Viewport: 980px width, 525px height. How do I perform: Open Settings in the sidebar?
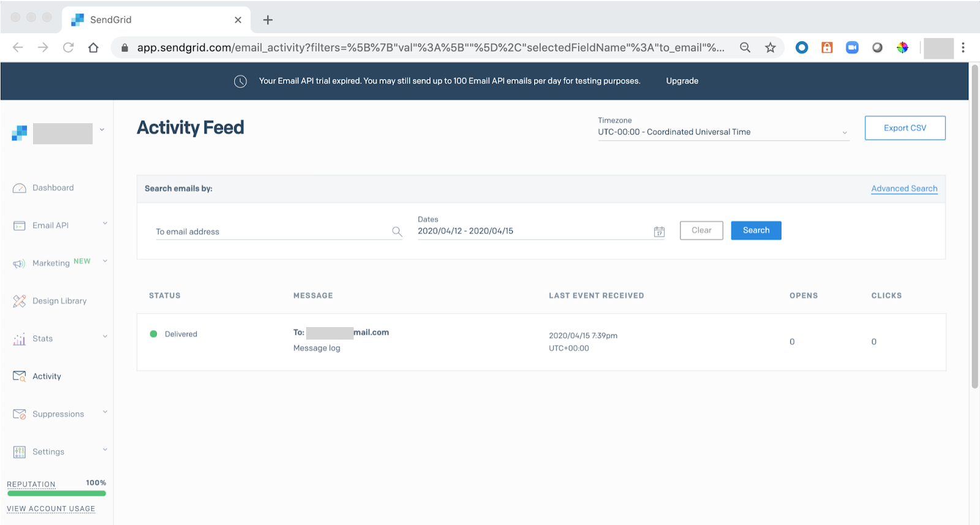point(48,452)
